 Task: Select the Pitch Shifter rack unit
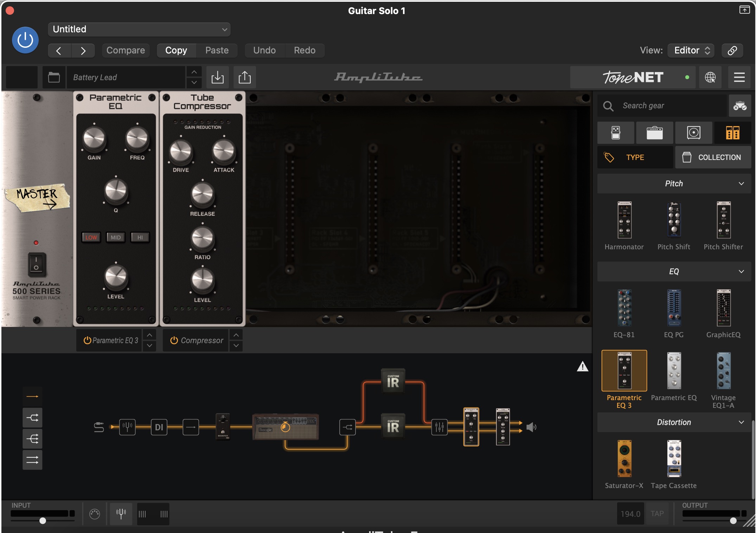click(x=724, y=220)
